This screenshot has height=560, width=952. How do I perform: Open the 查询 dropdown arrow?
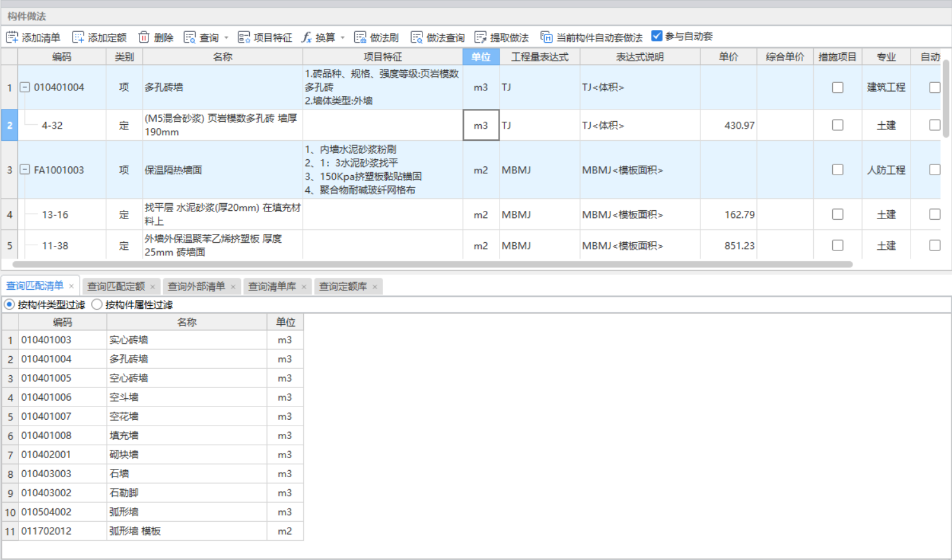point(226,38)
